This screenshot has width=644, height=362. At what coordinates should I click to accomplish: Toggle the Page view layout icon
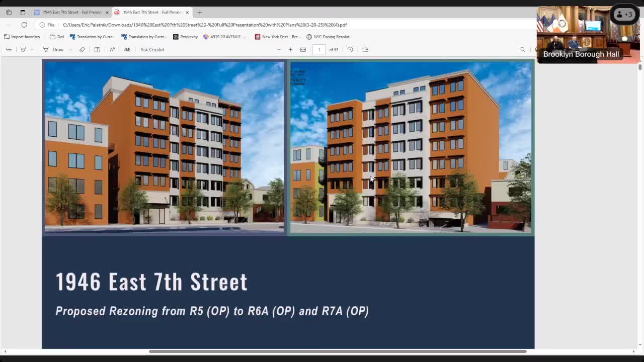coord(365,49)
